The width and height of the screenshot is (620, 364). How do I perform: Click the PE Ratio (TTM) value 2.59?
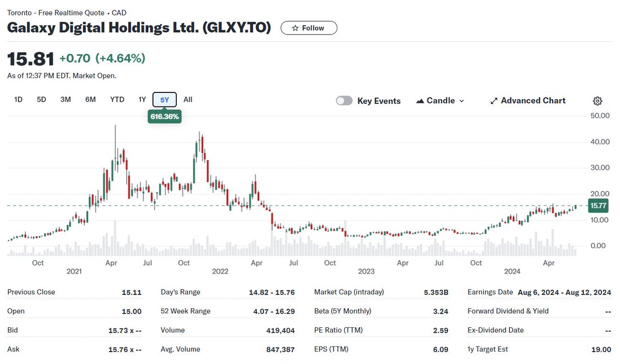(441, 330)
